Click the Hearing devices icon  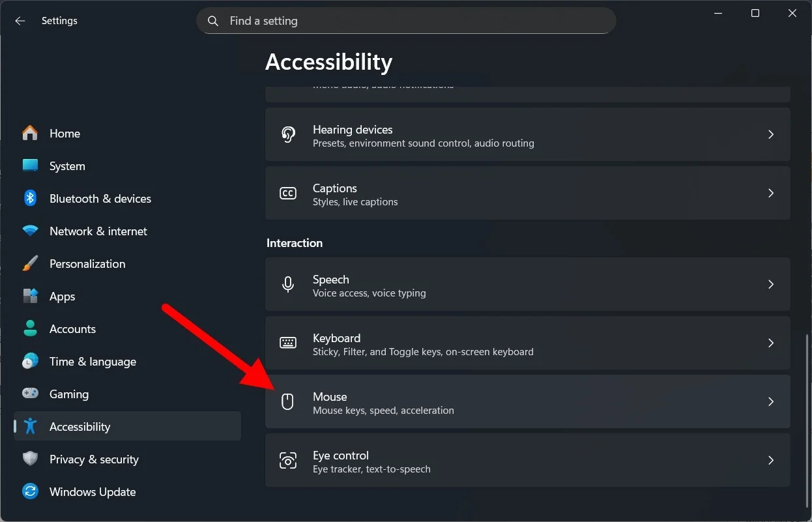tap(288, 134)
